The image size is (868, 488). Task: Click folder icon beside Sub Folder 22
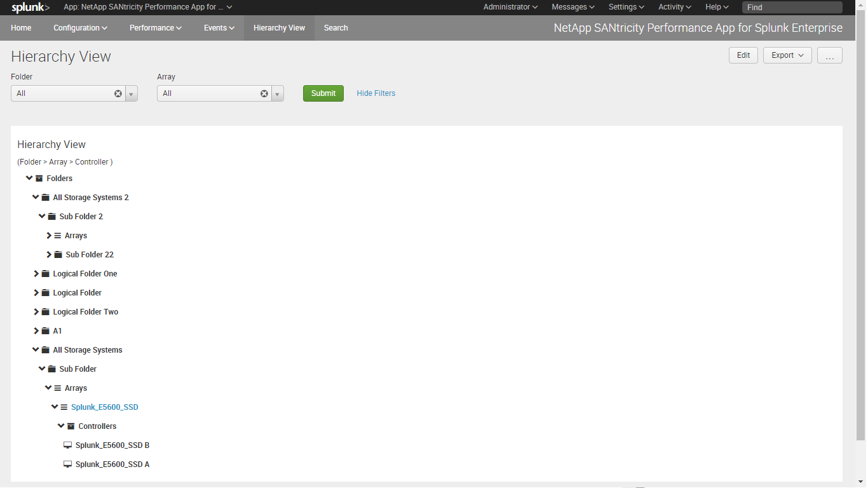tap(58, 255)
